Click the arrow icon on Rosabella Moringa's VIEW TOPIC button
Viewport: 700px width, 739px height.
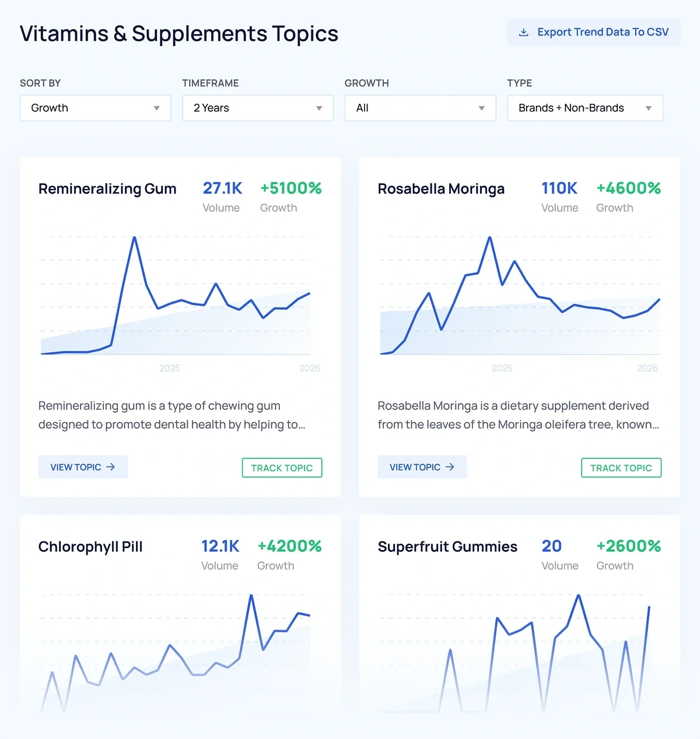[x=450, y=467]
